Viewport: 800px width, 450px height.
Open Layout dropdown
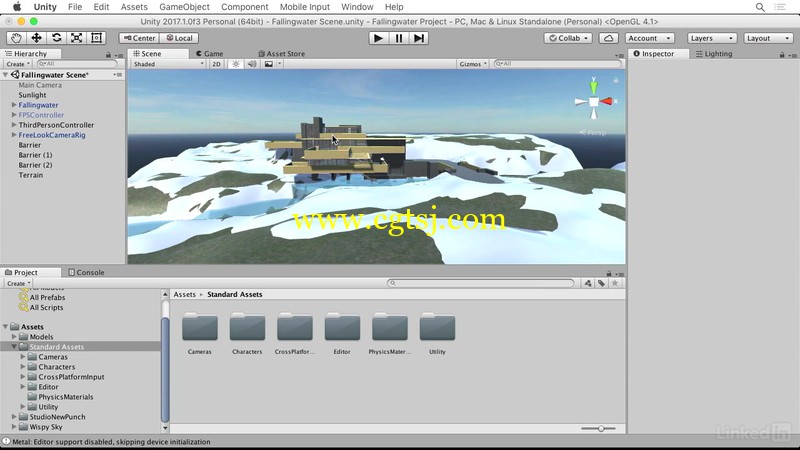(x=768, y=38)
